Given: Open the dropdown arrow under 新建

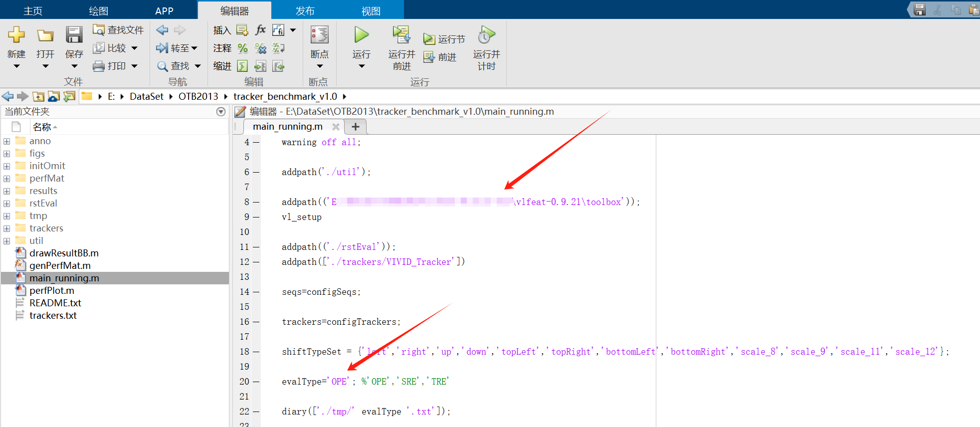Looking at the screenshot, I should (x=16, y=66).
